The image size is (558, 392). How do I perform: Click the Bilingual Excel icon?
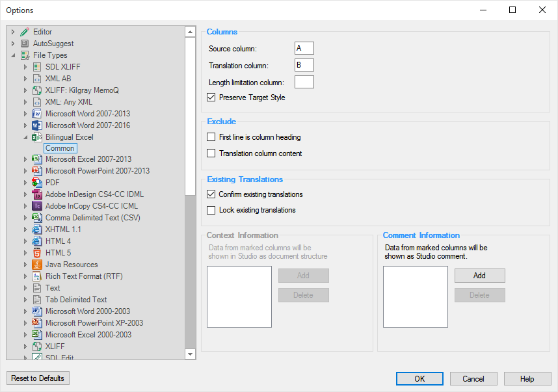tap(37, 137)
